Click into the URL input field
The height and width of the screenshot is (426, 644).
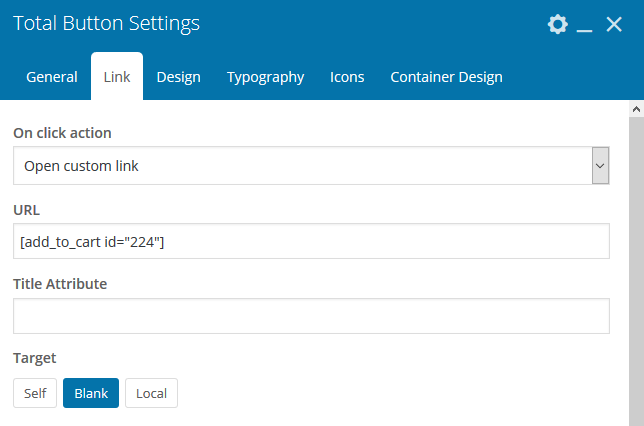coord(311,241)
